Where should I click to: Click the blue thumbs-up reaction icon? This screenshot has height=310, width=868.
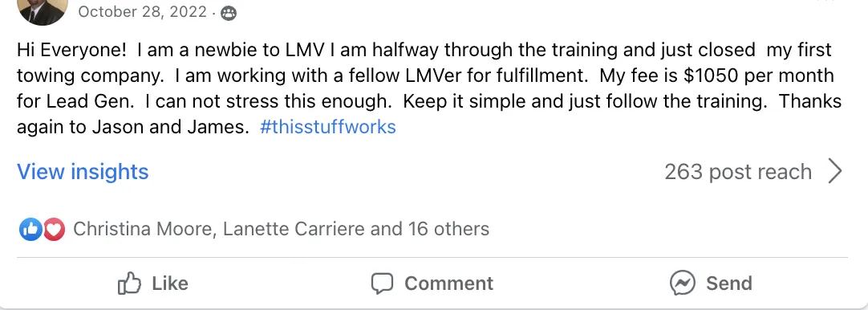click(30, 229)
